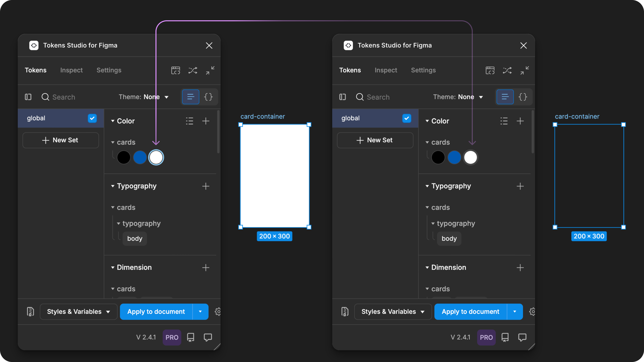Image resolution: width=644 pixels, height=362 pixels.
Task: Select the Tokens tab in left panel
Action: click(x=36, y=70)
